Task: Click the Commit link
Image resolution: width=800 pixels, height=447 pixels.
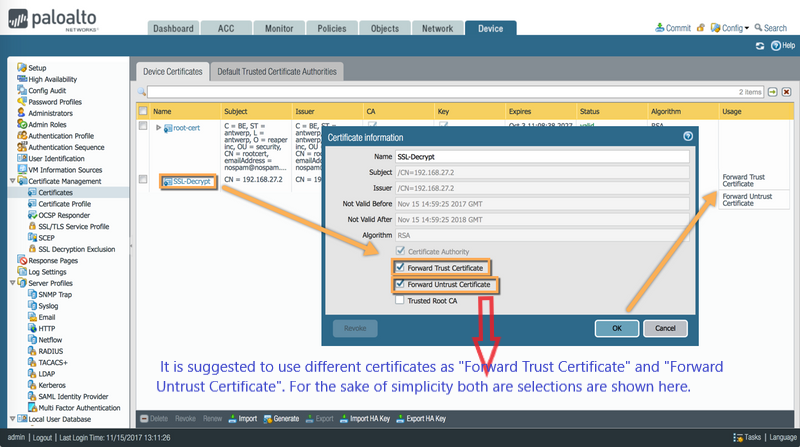Action: click(x=672, y=28)
